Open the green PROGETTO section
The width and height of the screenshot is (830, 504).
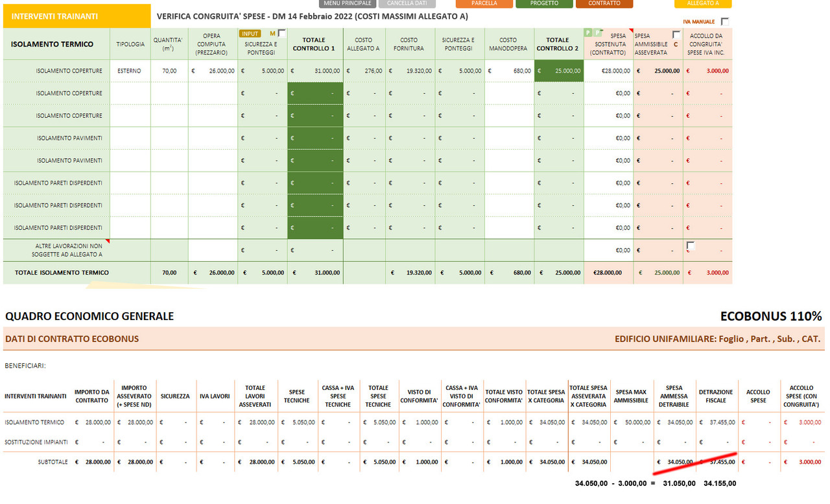[x=544, y=3]
